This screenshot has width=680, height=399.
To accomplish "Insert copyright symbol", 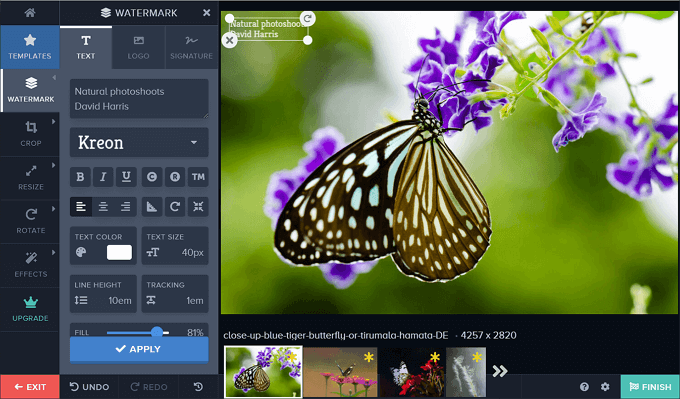I will 152,177.
